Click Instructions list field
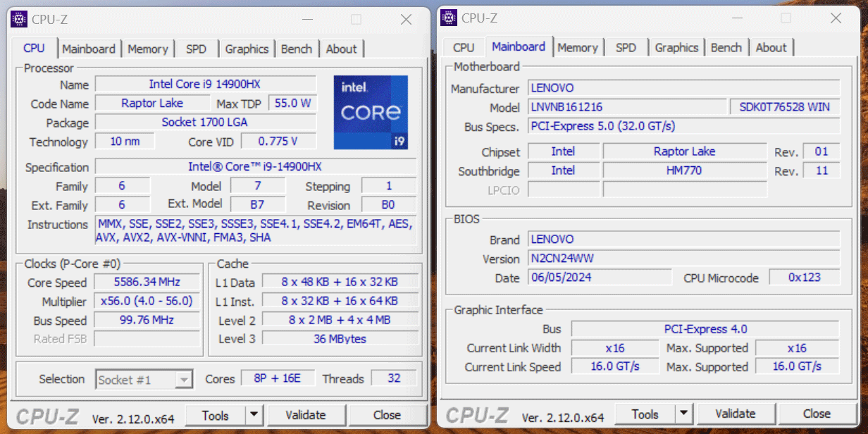 pyautogui.click(x=255, y=230)
